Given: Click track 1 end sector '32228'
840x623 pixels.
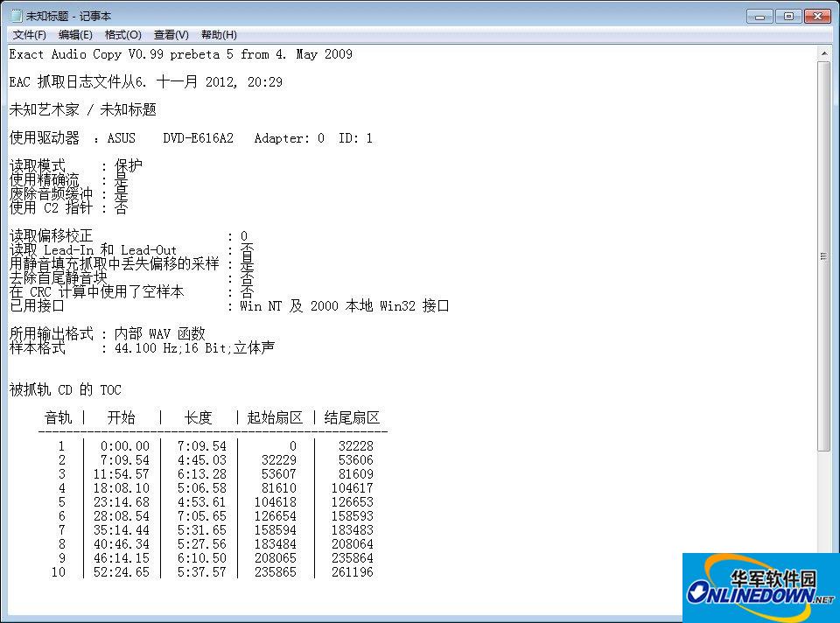Looking at the screenshot, I should (356, 446).
